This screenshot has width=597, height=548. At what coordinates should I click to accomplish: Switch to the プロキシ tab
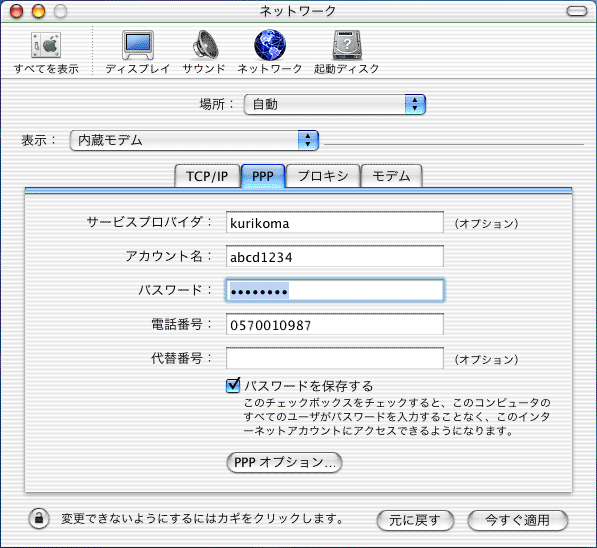pos(323,176)
